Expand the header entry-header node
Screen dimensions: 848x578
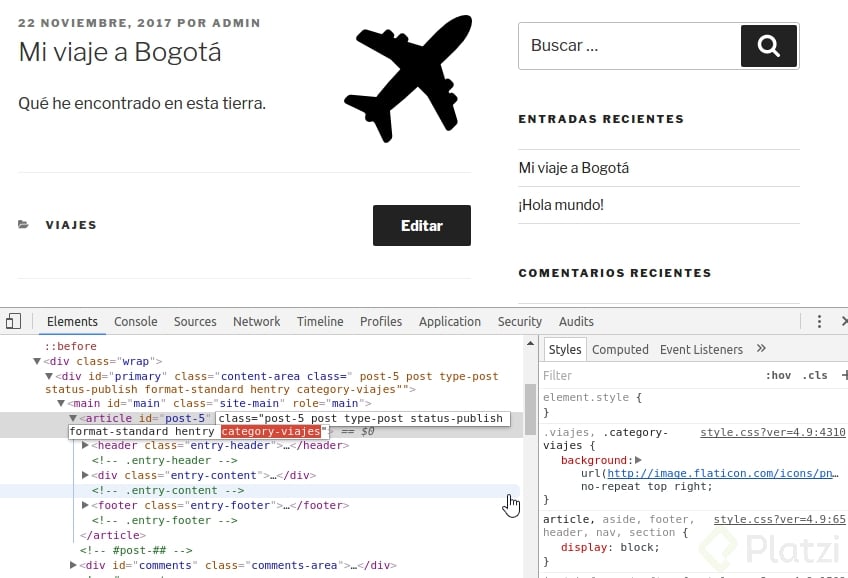[85, 446]
